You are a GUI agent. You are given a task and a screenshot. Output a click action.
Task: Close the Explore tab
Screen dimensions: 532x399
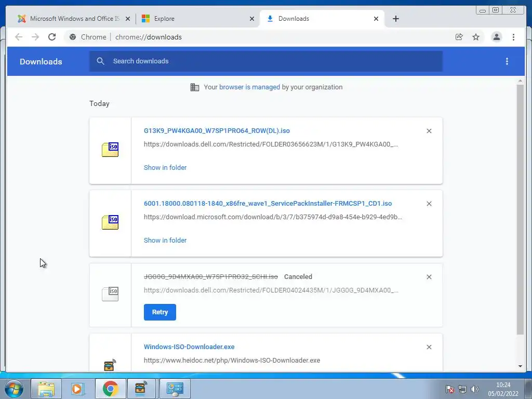point(252,19)
